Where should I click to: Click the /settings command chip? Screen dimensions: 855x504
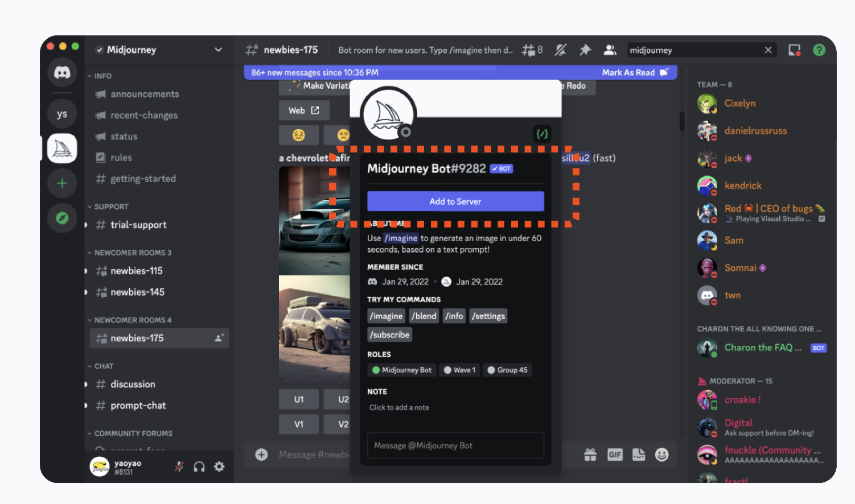[x=488, y=316]
